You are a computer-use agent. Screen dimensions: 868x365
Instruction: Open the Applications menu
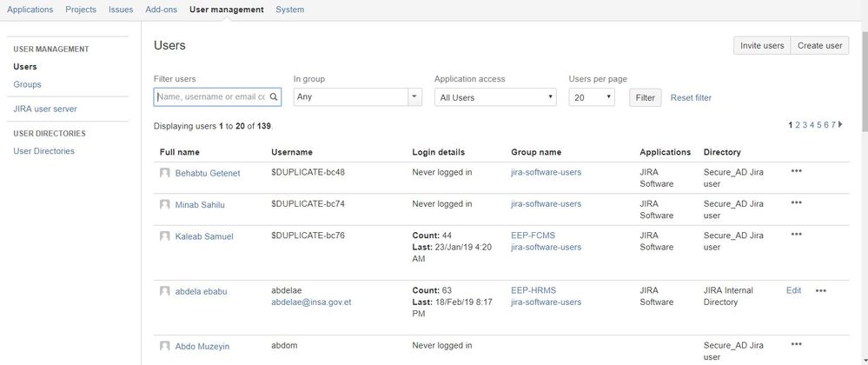tap(30, 10)
